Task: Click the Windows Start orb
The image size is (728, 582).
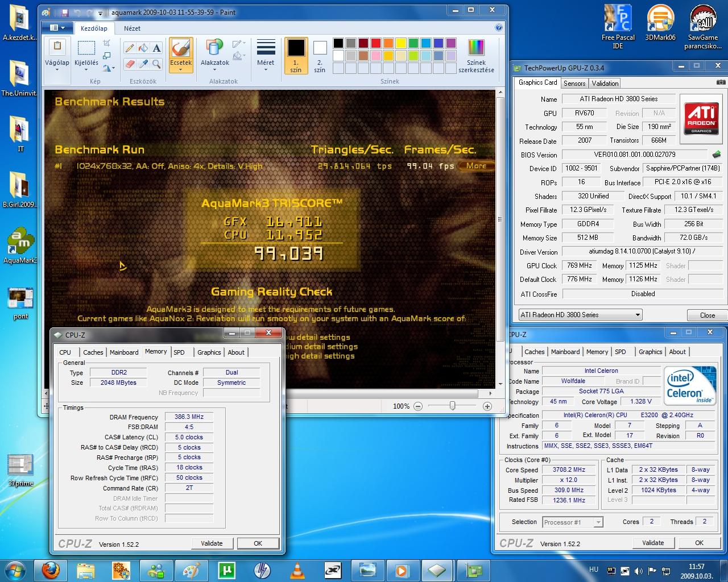Action: point(15,569)
